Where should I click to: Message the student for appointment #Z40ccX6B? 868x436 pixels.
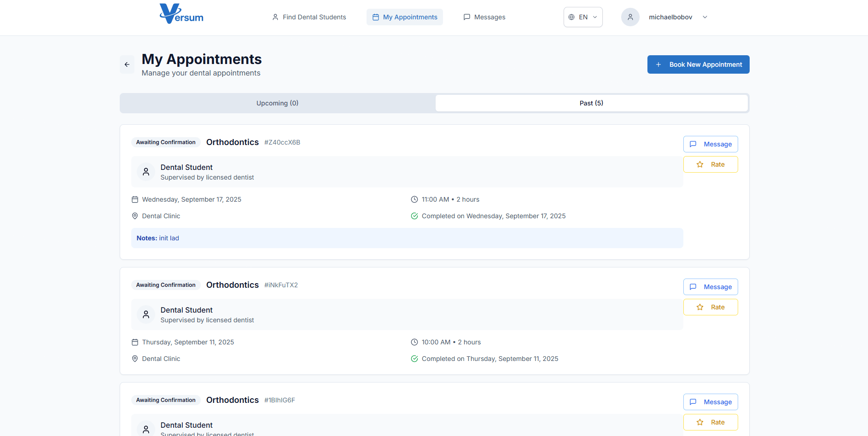pyautogui.click(x=711, y=144)
